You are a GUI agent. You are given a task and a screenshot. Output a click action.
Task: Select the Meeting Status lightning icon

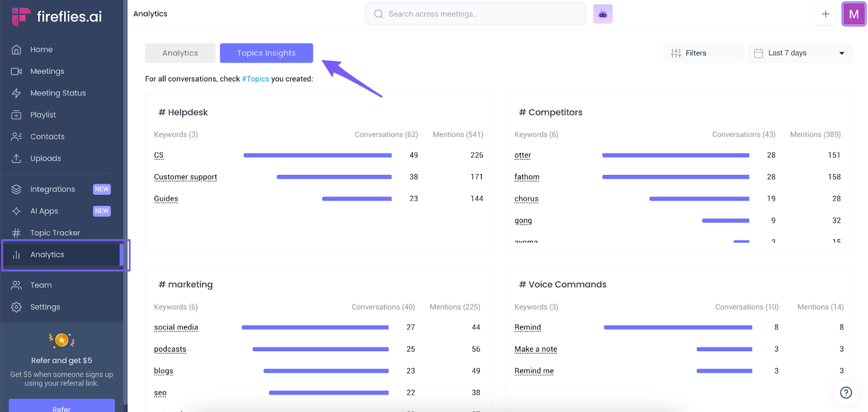(16, 93)
